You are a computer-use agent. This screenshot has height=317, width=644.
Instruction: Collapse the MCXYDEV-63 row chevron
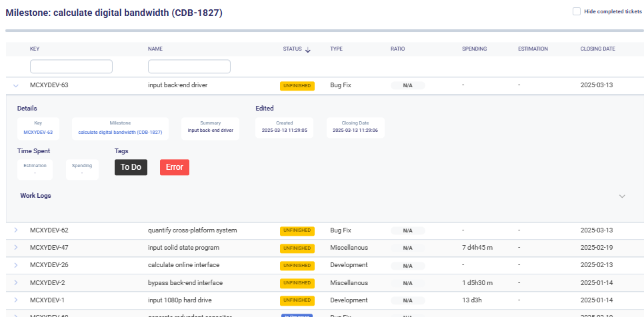(16, 85)
